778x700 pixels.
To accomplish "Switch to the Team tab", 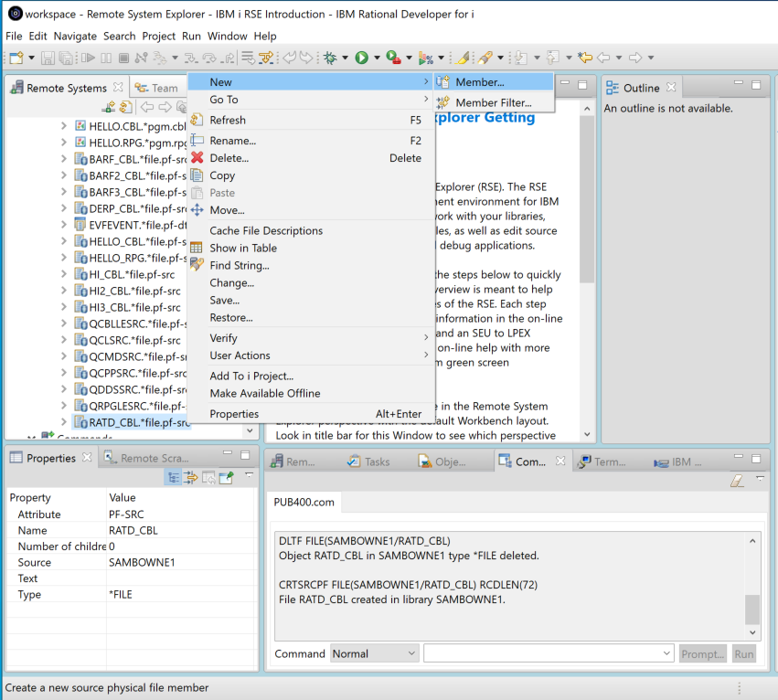I will click(x=157, y=88).
